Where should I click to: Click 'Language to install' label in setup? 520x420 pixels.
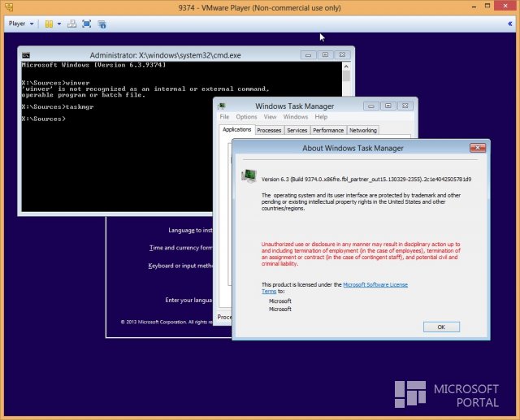(190, 230)
